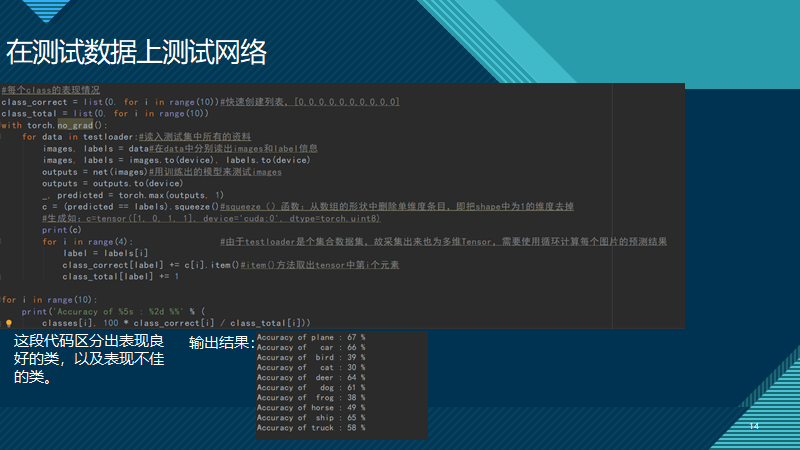Click the 'outputs = net(images)' line
This screenshot has height=450, width=800.
[x=95, y=172]
